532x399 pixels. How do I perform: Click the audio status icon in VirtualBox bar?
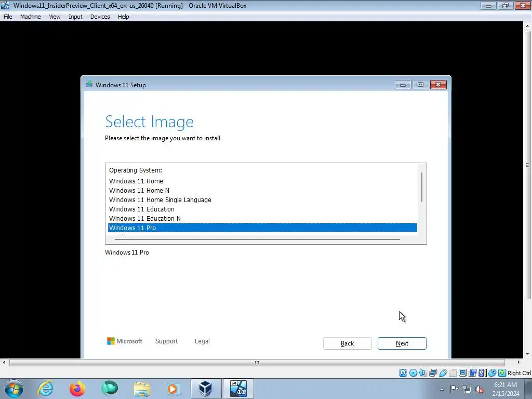click(423, 373)
